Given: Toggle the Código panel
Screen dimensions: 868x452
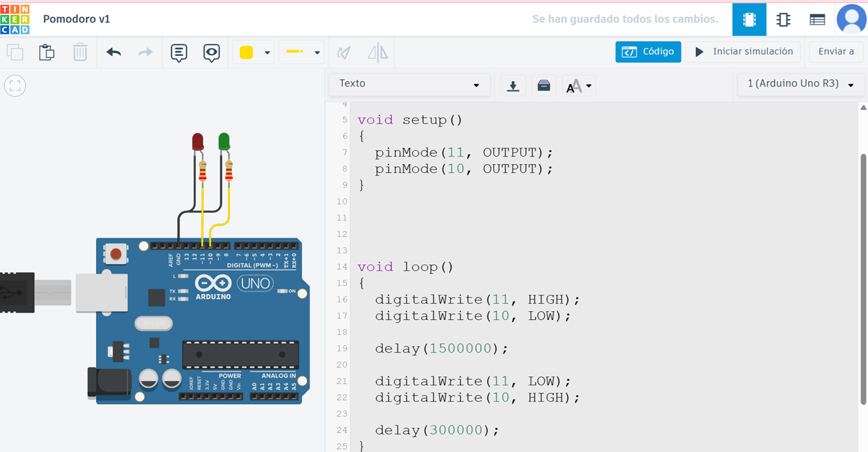Looking at the screenshot, I should pos(648,52).
